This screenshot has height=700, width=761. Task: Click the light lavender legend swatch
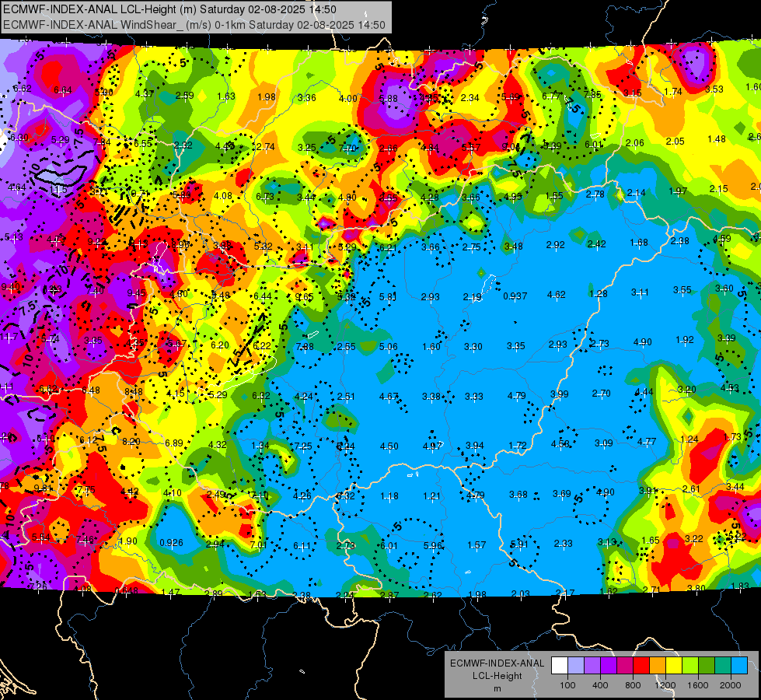click(x=576, y=666)
